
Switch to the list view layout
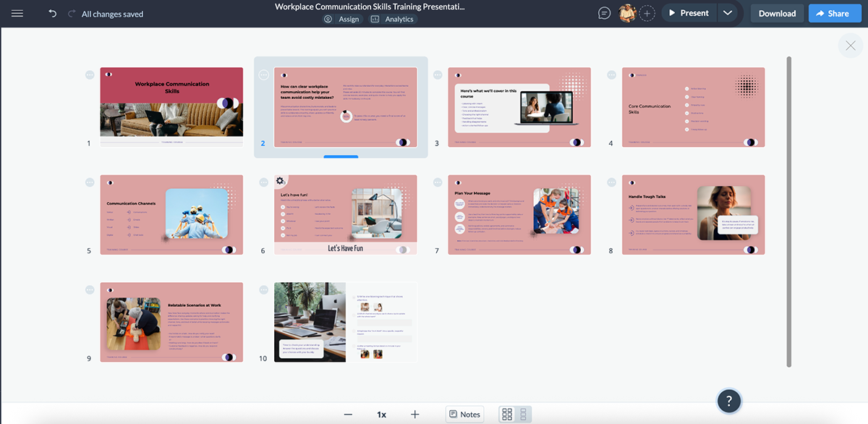(x=524, y=413)
